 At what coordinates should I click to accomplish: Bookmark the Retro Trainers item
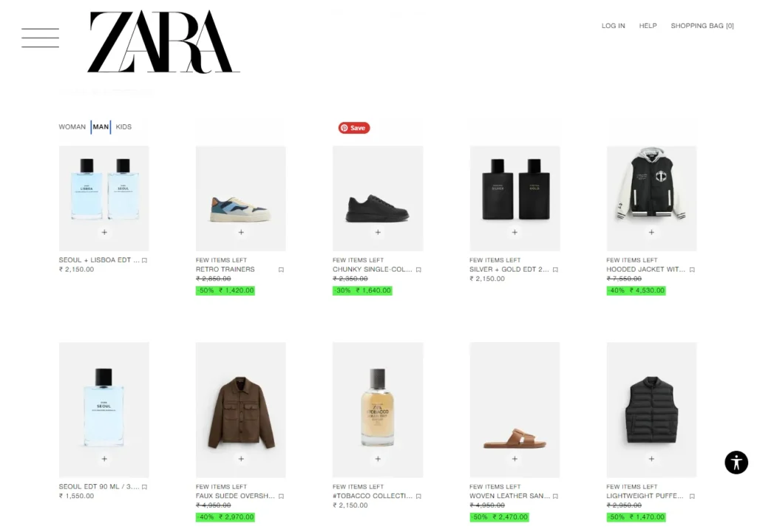281,270
